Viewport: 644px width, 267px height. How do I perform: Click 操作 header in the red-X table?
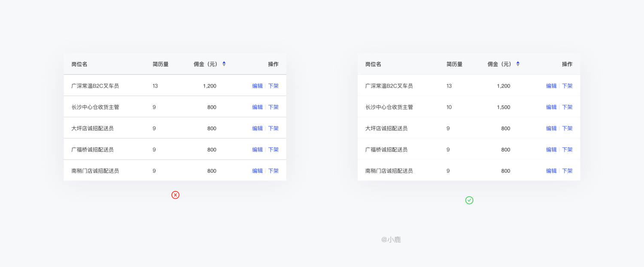point(273,64)
